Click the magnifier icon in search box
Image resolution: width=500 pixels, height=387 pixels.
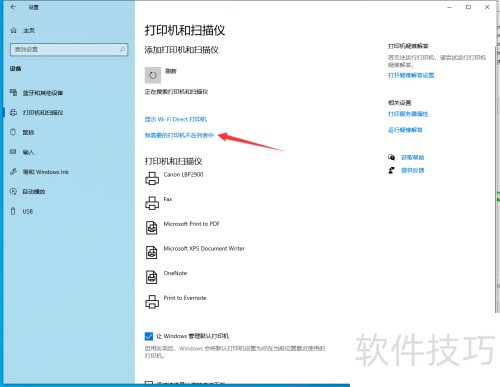[x=122, y=50]
